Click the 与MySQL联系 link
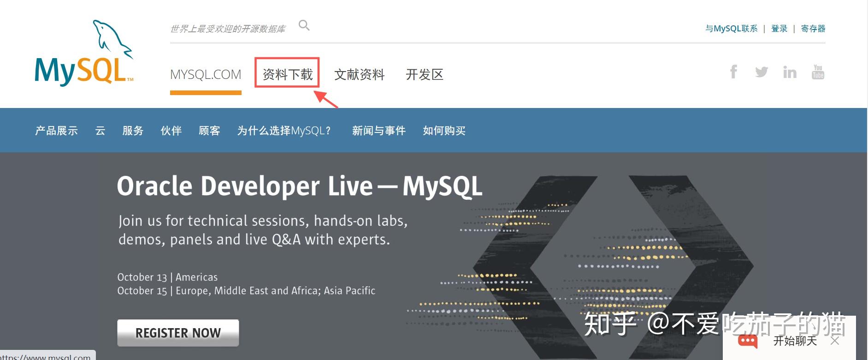 pos(732,29)
